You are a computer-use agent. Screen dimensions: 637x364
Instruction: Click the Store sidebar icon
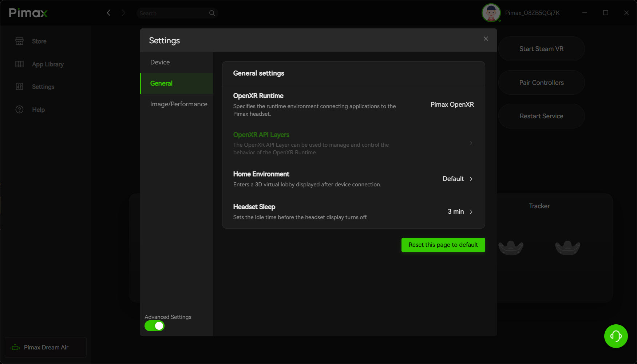pos(20,41)
